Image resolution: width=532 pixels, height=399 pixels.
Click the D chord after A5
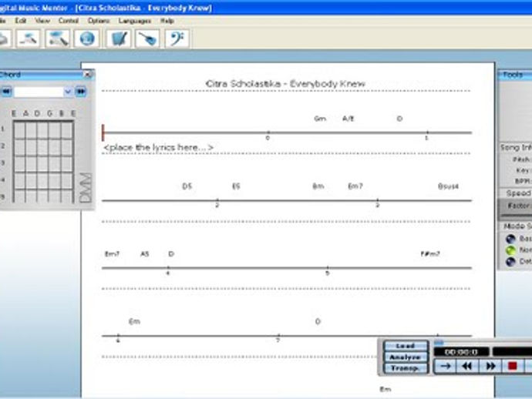coord(171,253)
